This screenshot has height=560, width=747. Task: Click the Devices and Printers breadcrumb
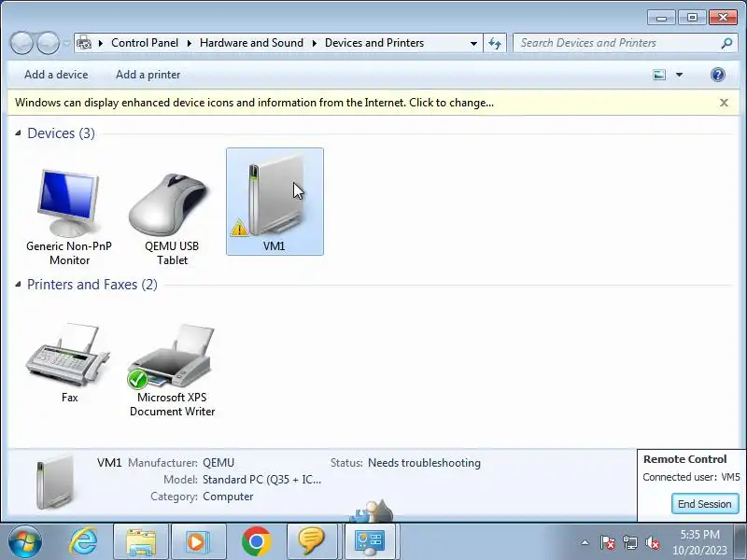pos(374,43)
